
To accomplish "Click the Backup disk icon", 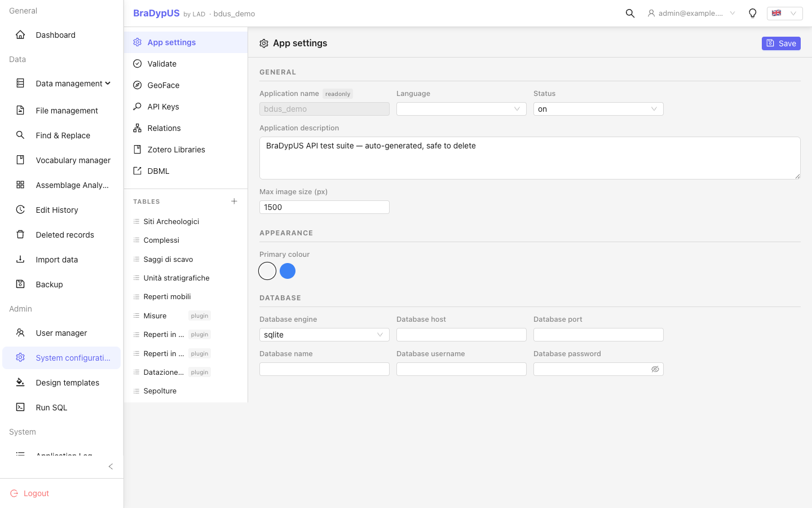I will (x=20, y=284).
